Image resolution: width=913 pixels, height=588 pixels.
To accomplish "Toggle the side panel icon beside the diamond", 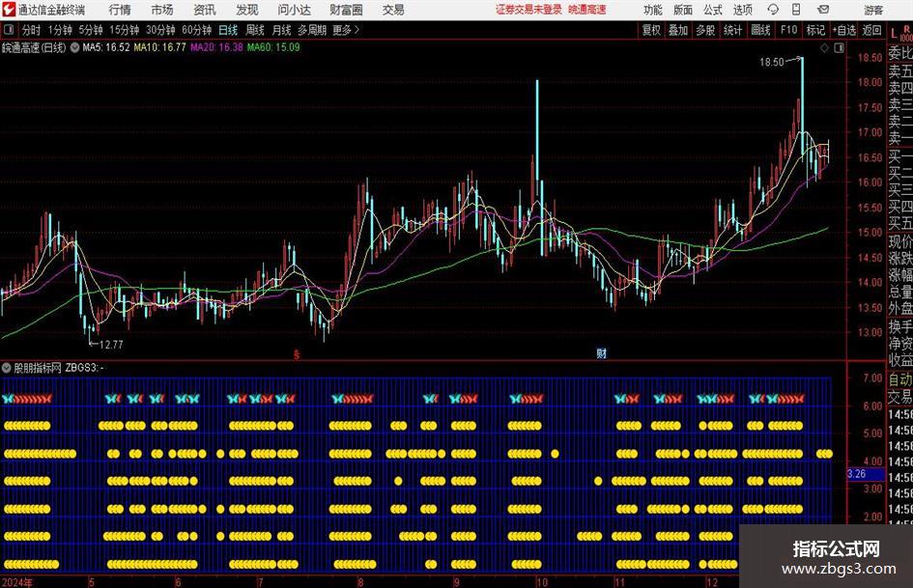I will coord(839,48).
